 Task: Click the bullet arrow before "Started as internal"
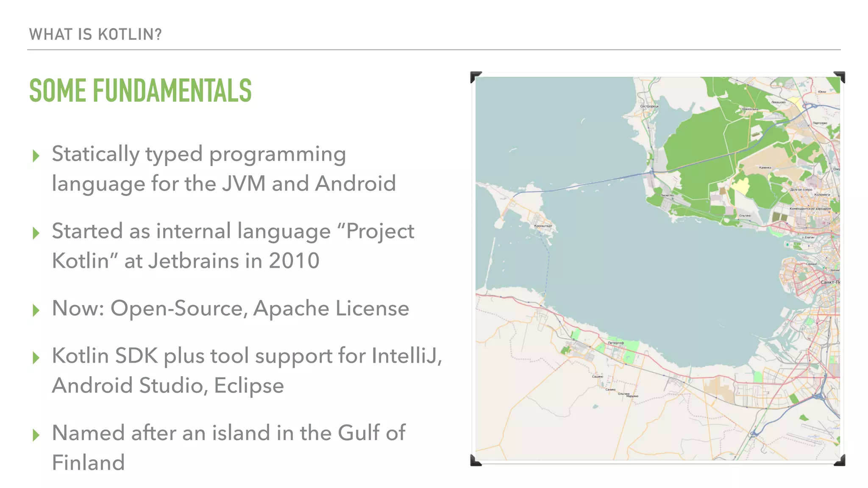36,233
